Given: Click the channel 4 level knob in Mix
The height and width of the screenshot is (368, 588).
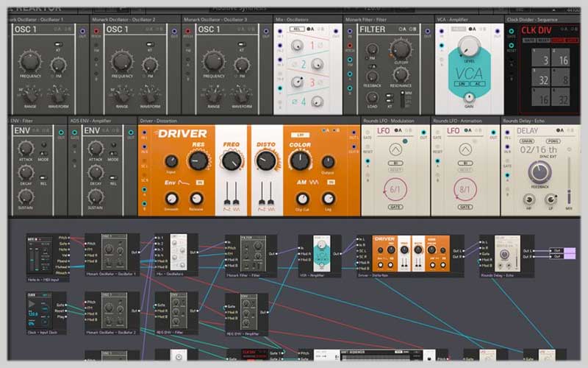Looking at the screenshot, I should pyautogui.click(x=318, y=101).
